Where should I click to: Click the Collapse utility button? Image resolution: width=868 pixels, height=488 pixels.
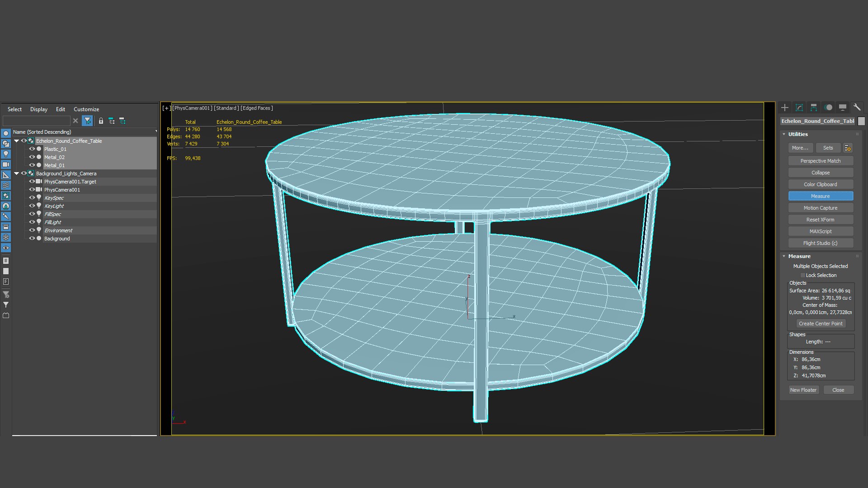click(x=821, y=173)
